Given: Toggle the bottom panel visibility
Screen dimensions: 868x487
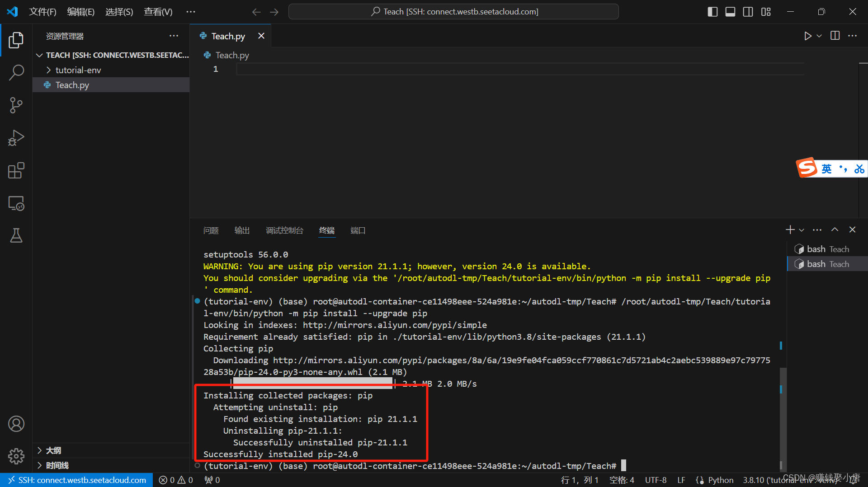Looking at the screenshot, I should coord(730,12).
